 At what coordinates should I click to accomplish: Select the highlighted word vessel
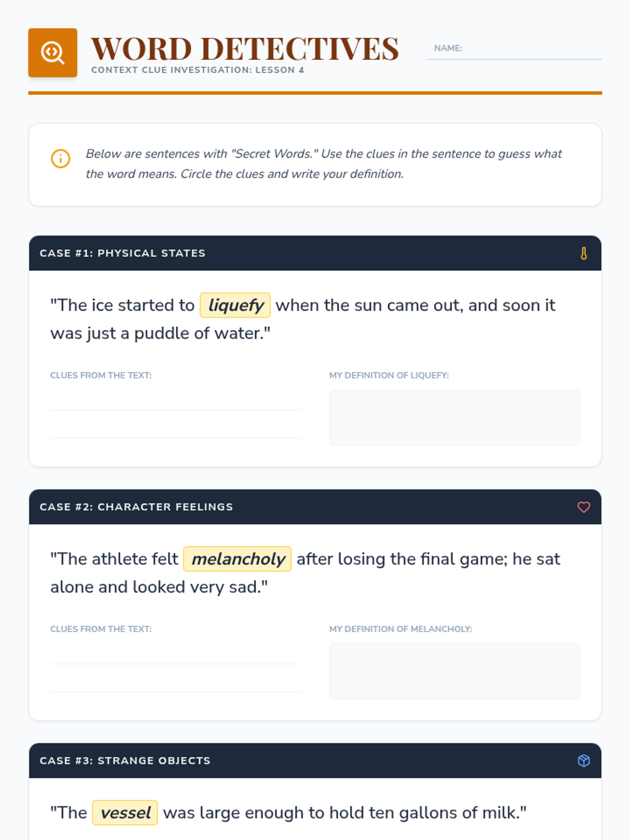click(x=125, y=812)
